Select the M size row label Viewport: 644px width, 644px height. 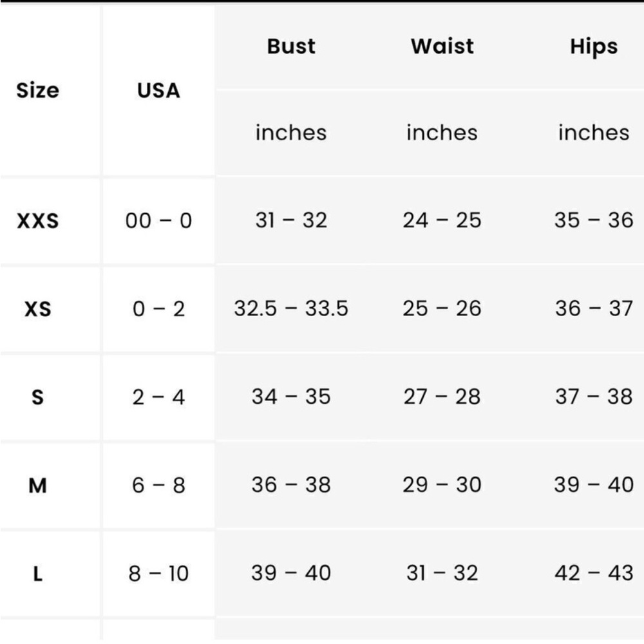[x=38, y=486]
